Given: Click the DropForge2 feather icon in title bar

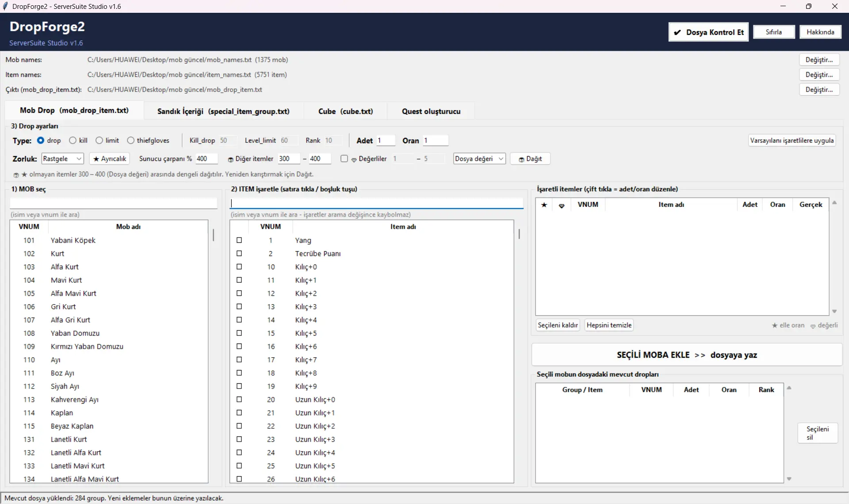Looking at the screenshot, I should [x=5, y=6].
